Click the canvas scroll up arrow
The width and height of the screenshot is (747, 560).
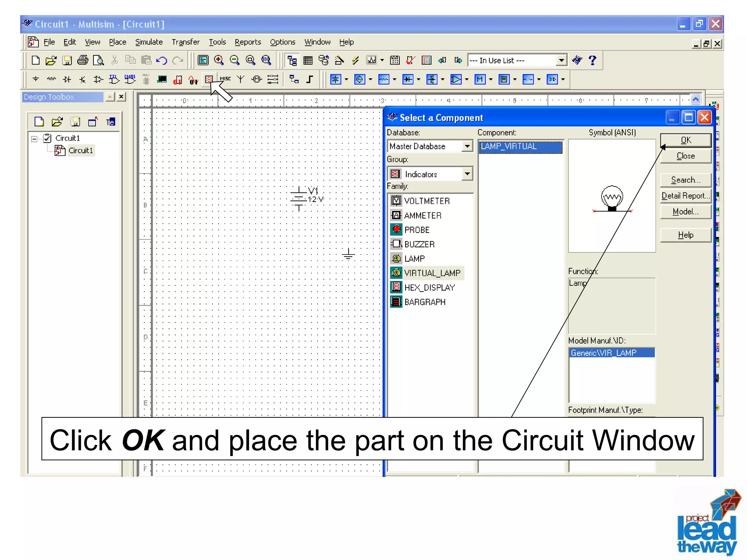696,99
